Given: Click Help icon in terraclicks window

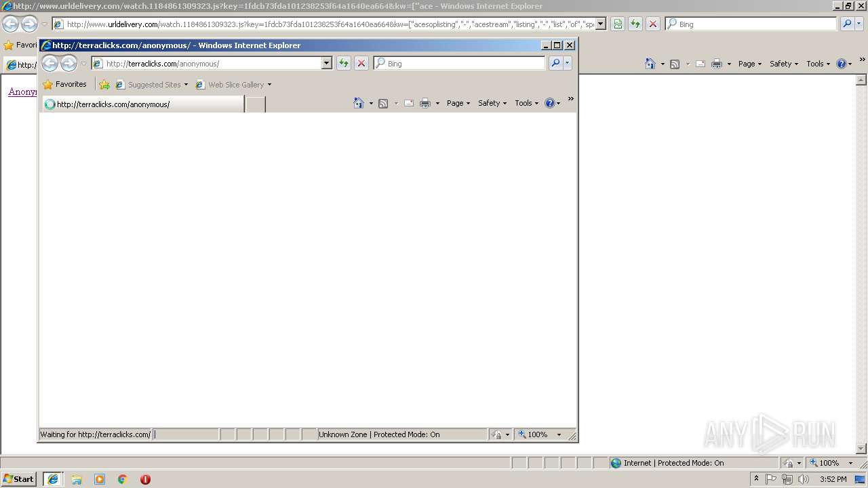Looking at the screenshot, I should point(549,103).
